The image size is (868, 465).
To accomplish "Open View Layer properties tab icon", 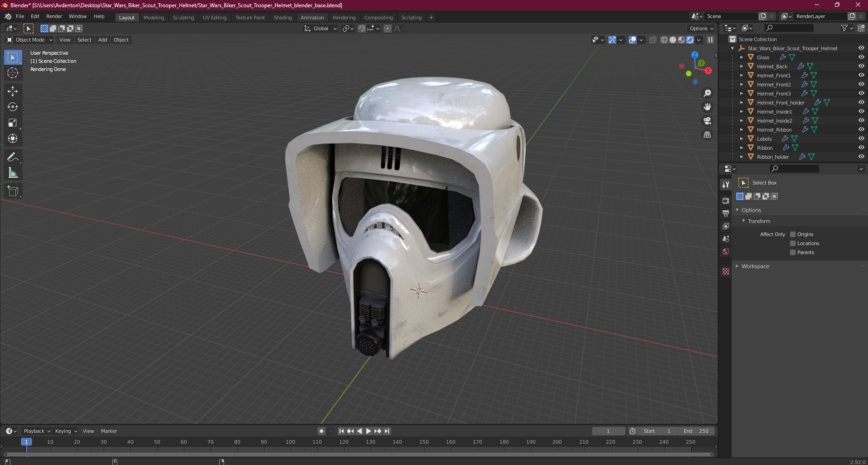I will tap(726, 226).
